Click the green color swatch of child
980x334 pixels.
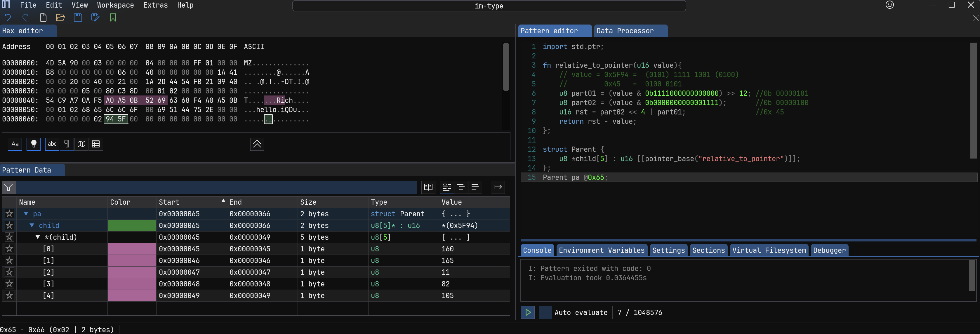click(132, 226)
